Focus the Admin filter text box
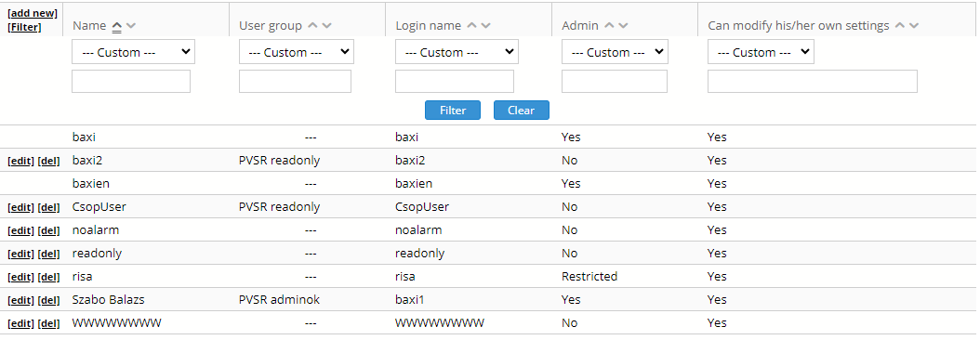Viewport: 980px width, 340px height. coord(615,81)
